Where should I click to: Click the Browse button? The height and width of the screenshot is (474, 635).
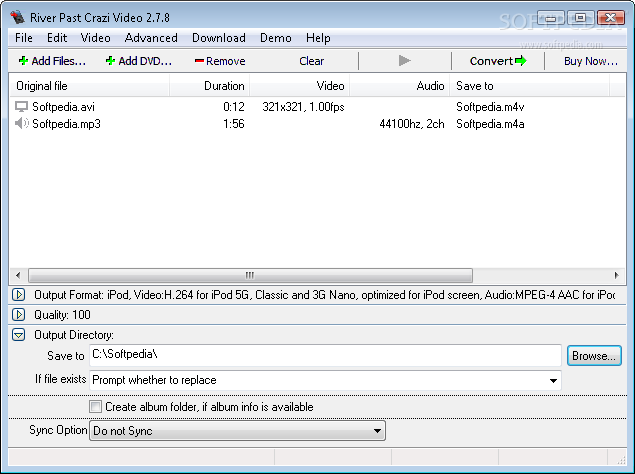pos(594,356)
